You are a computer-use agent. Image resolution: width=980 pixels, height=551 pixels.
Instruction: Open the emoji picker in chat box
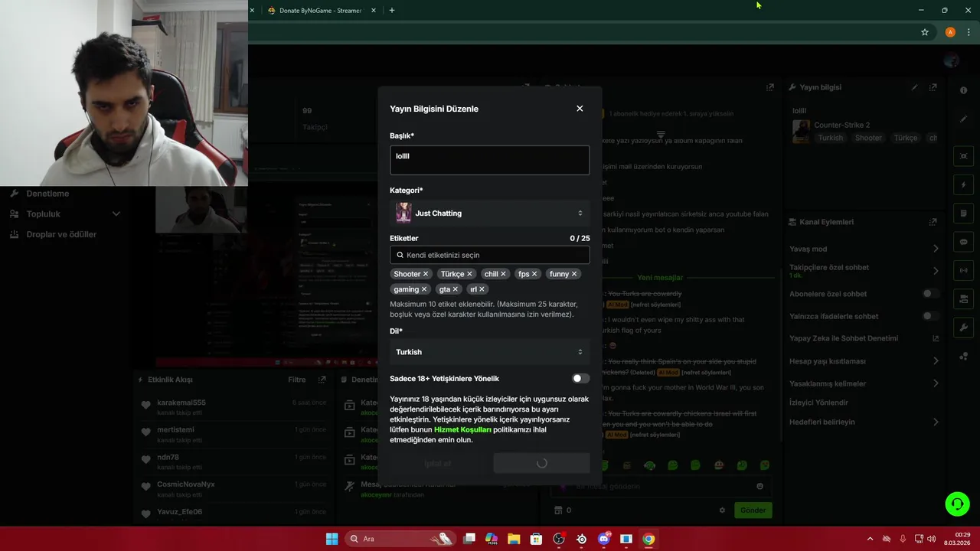[x=759, y=486]
